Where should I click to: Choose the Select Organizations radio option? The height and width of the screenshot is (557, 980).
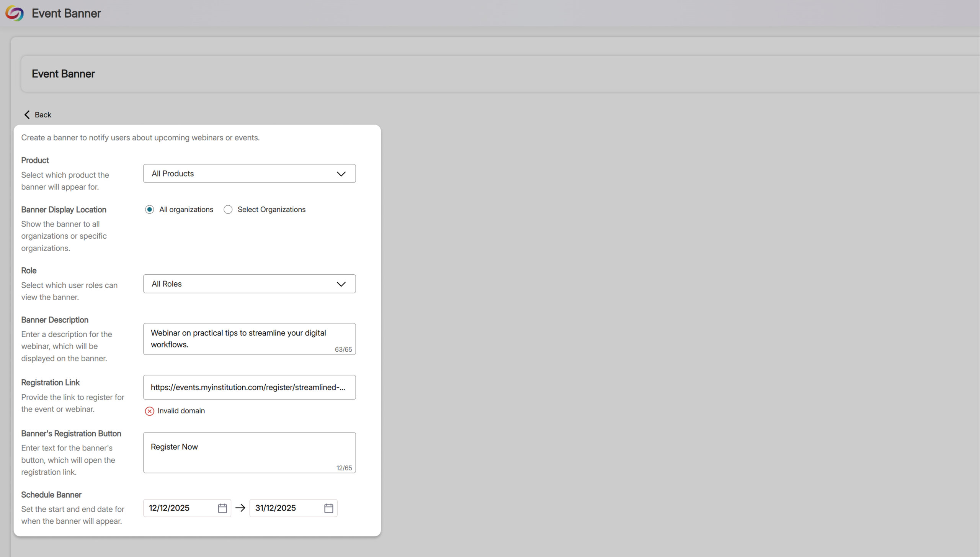point(228,210)
